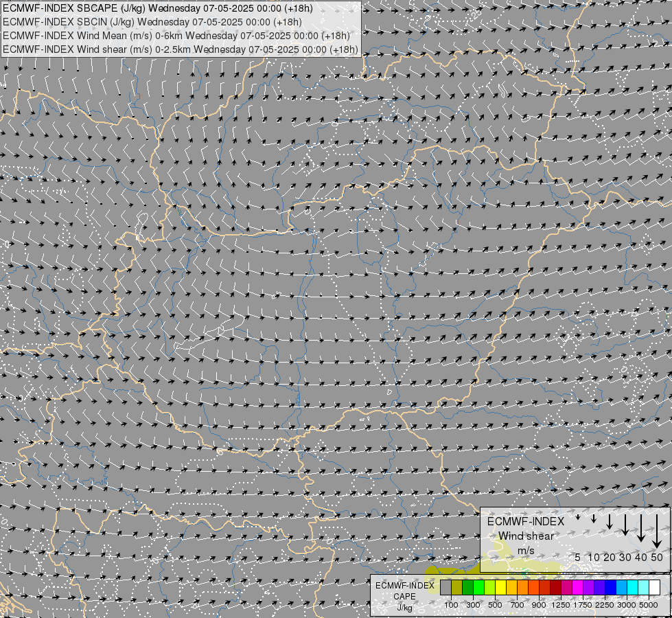
Task: Click the Wind Mean 0-6km title line
Action: (x=176, y=36)
